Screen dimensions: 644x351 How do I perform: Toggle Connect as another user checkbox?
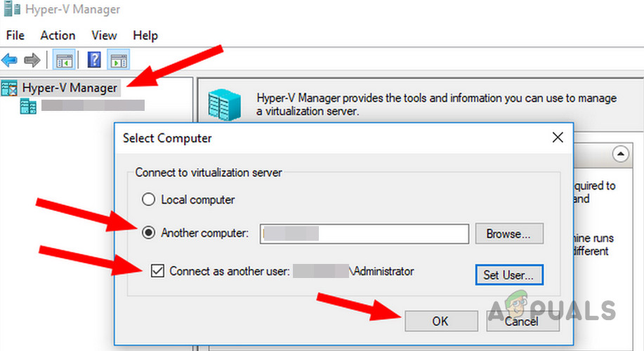(157, 271)
